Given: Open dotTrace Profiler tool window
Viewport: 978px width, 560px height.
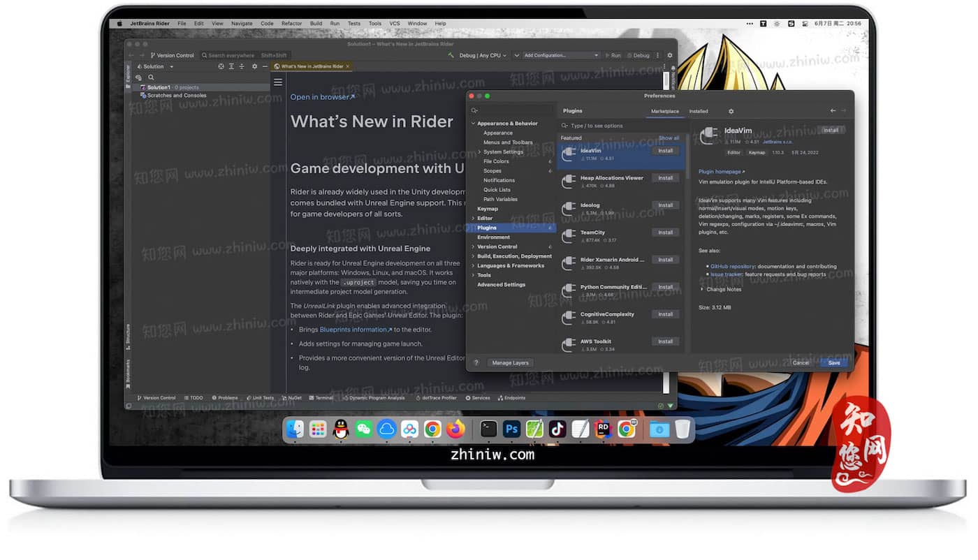Looking at the screenshot, I should (436, 398).
